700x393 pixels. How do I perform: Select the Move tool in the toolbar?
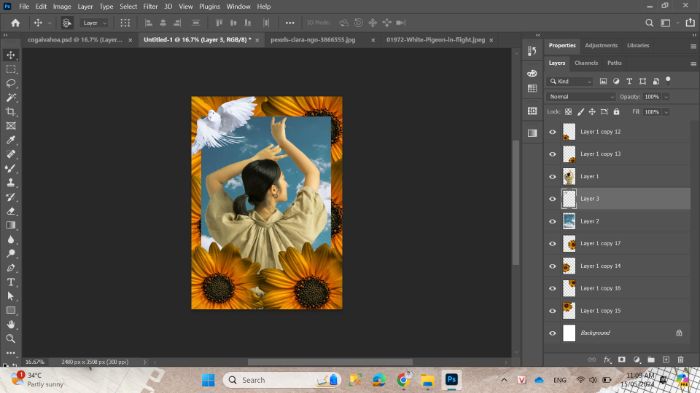[11, 55]
